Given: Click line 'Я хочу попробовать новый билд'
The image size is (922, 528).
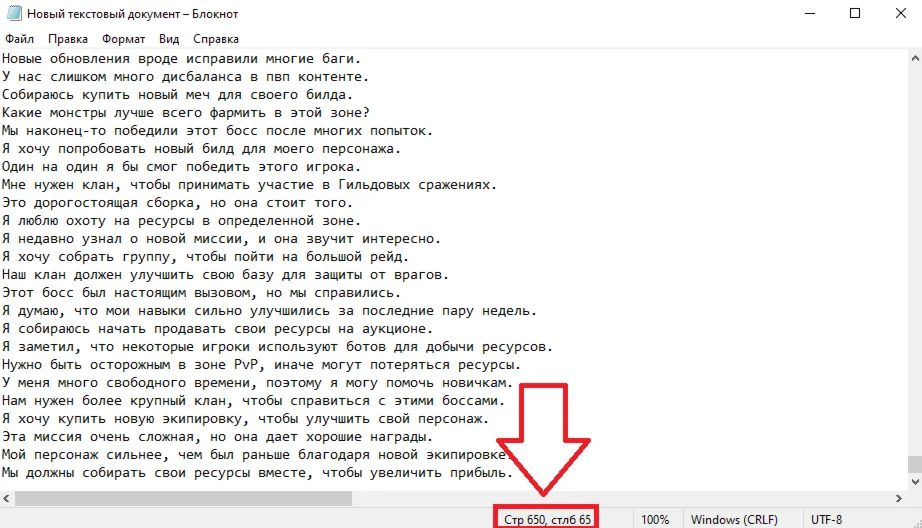Looking at the screenshot, I should coord(202,149).
